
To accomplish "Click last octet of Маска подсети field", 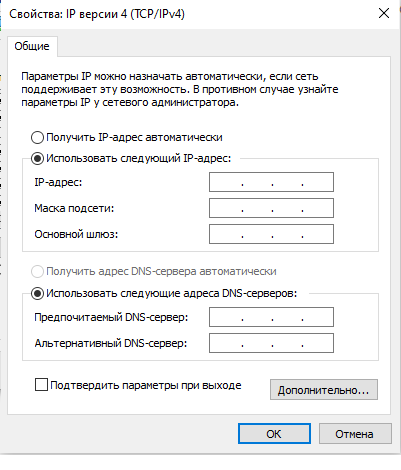I will 318,208.
